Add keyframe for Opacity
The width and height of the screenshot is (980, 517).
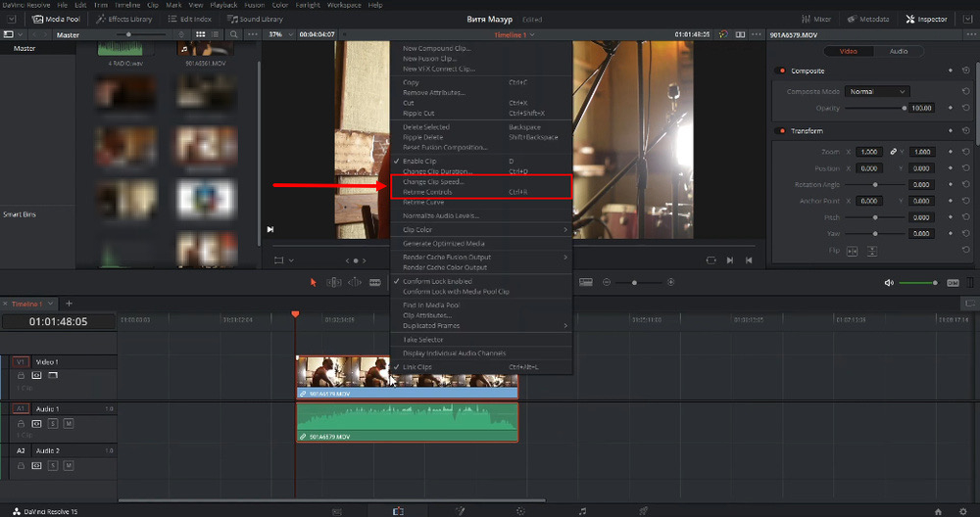pos(951,108)
